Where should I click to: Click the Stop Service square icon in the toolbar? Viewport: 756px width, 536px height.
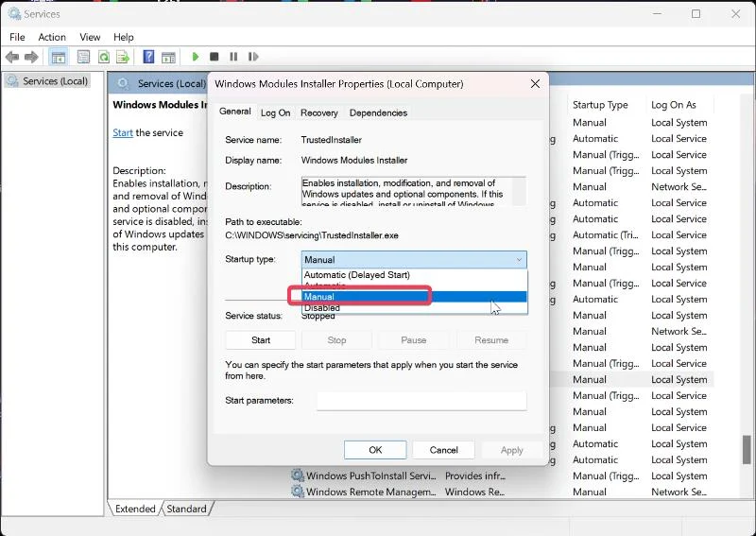[215, 57]
